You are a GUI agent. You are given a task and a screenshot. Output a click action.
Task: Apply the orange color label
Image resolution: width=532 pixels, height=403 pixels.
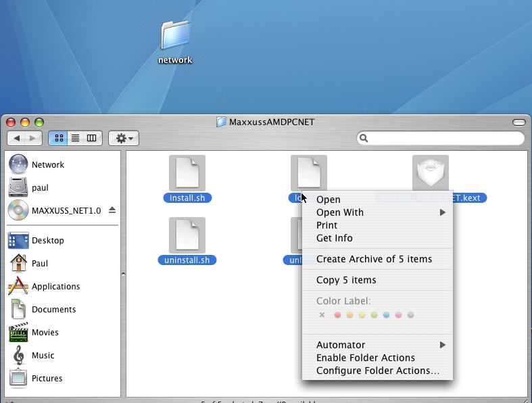tap(349, 315)
